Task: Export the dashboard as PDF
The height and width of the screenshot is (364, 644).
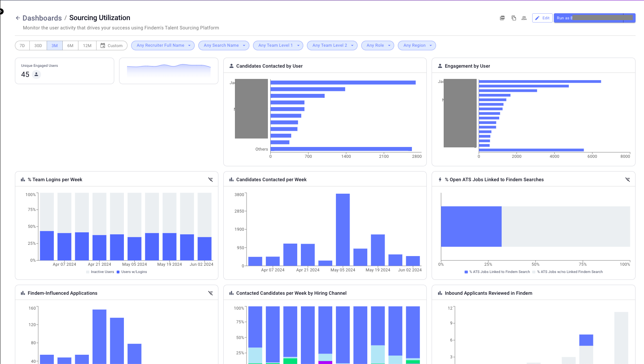Action: pyautogui.click(x=502, y=18)
